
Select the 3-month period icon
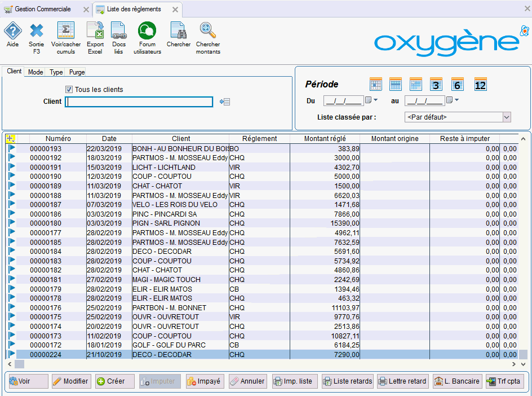[x=436, y=85]
